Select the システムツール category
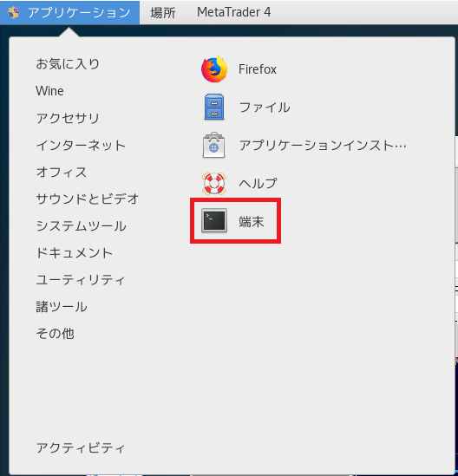This screenshot has width=458, height=476. [x=81, y=226]
